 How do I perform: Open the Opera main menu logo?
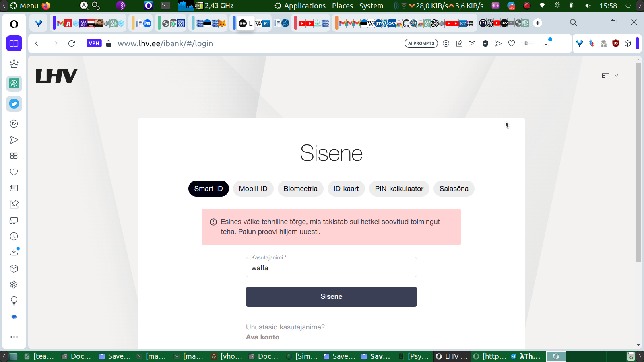click(x=14, y=24)
